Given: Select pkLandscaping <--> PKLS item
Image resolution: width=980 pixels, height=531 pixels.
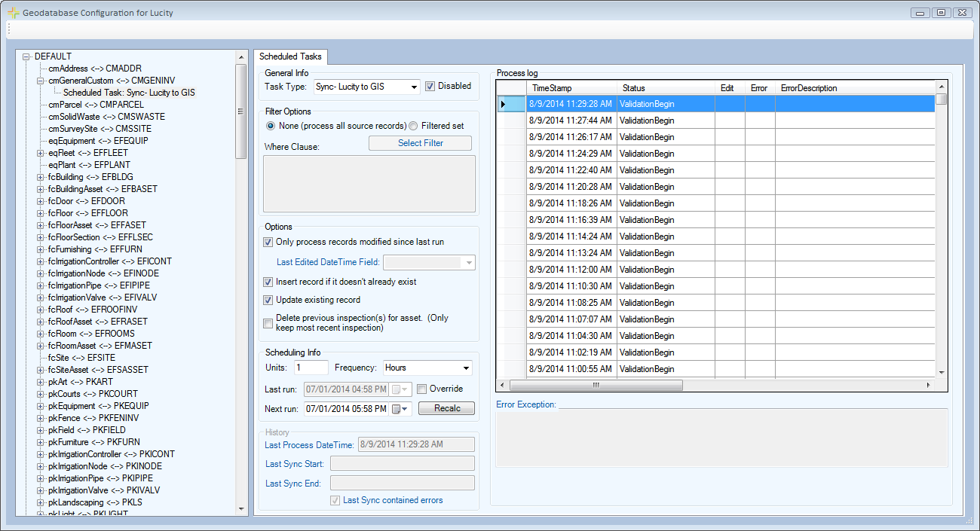Looking at the screenshot, I should (95, 502).
